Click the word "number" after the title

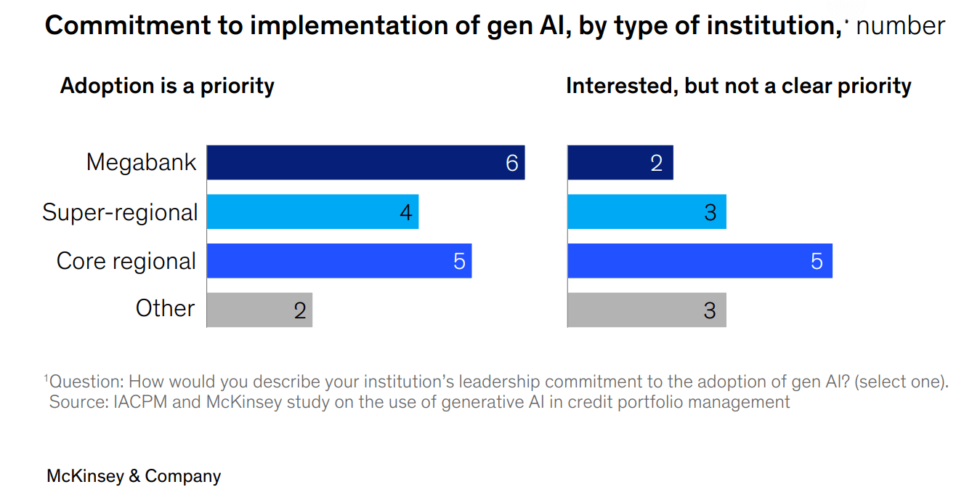tap(900, 26)
